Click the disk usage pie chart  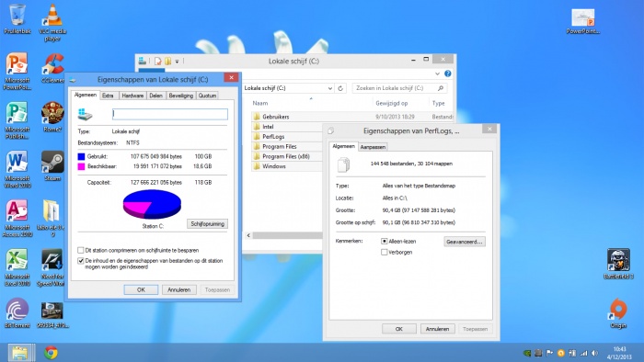pyautogui.click(x=152, y=204)
